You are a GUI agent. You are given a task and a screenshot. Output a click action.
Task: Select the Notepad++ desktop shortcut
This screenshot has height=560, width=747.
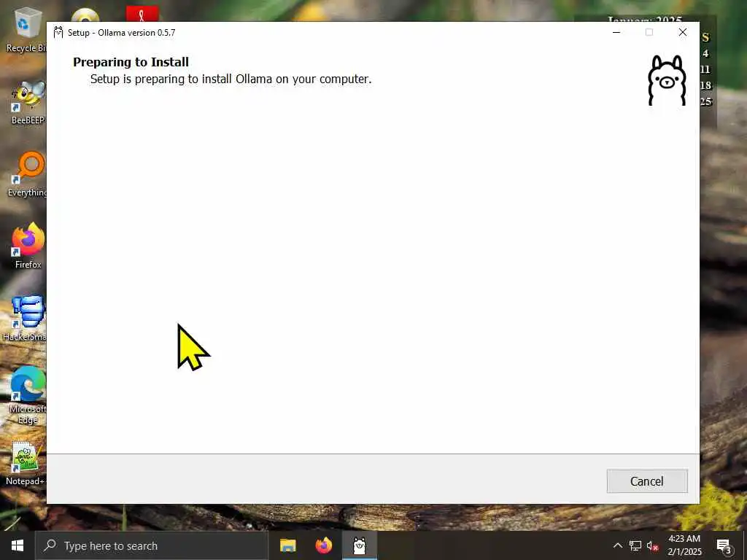click(26, 463)
